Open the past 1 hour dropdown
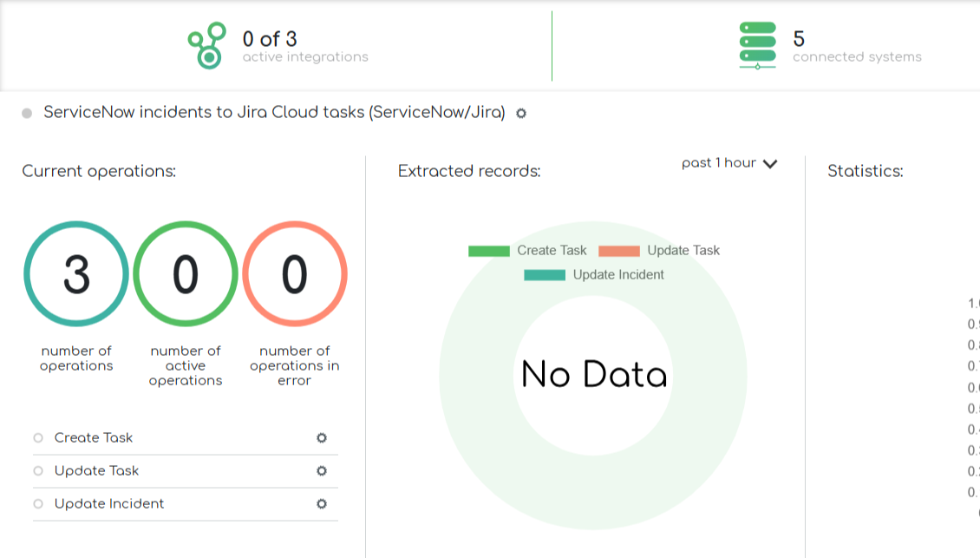980x558 pixels. [719, 163]
